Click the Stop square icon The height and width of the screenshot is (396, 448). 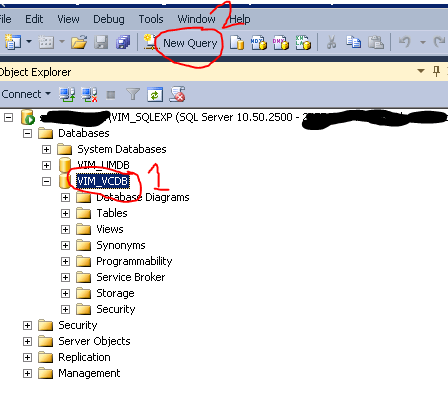coord(111,95)
